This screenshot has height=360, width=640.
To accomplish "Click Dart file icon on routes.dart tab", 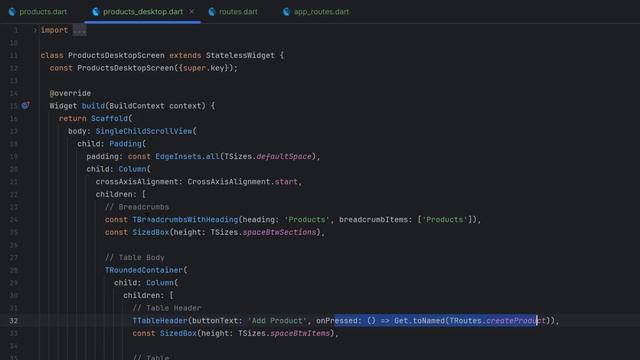I will [x=212, y=12].
